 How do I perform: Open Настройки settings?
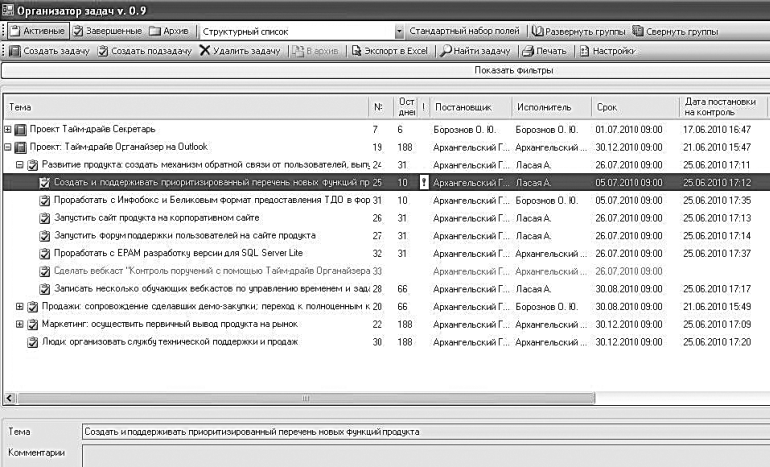[x=607, y=51]
